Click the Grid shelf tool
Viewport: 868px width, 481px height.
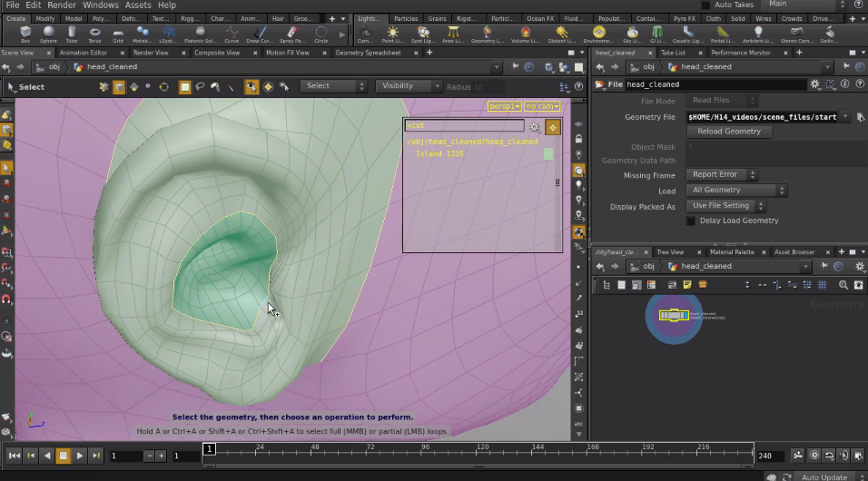(x=118, y=34)
